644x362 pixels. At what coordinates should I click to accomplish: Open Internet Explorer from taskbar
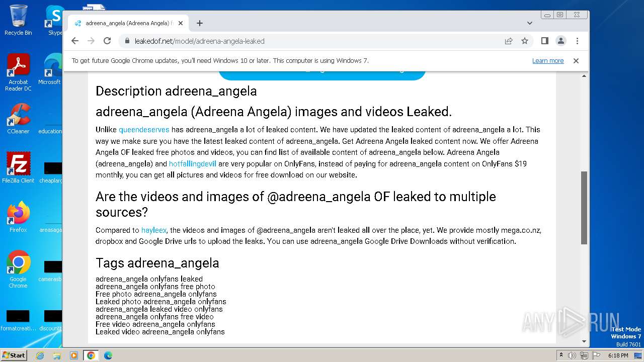click(x=40, y=355)
